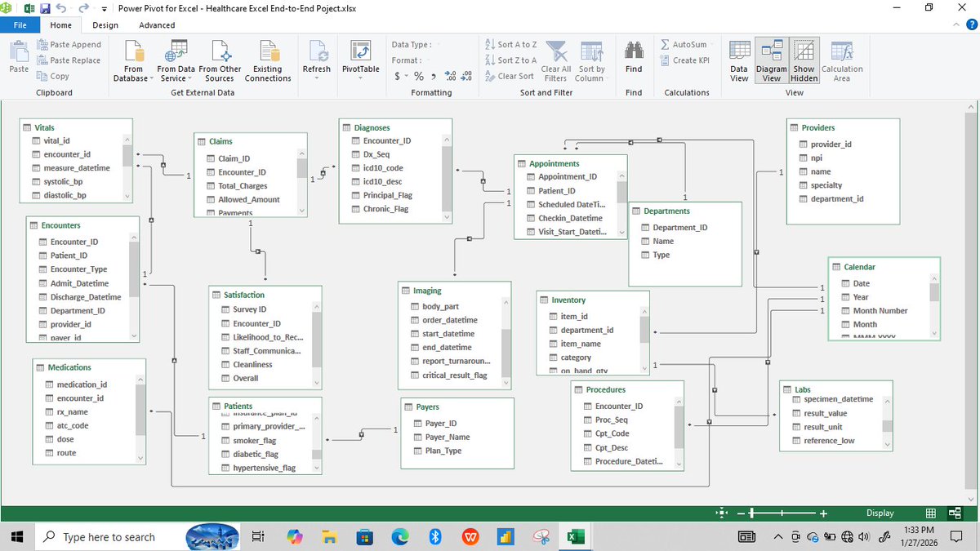The image size is (980, 551).
Task: Open the PivotTable dropdown arrow
Action: pyautogui.click(x=360, y=79)
